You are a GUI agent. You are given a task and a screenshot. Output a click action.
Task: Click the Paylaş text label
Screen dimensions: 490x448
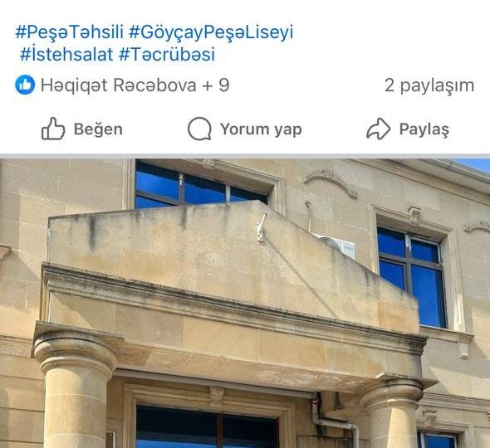(x=424, y=129)
